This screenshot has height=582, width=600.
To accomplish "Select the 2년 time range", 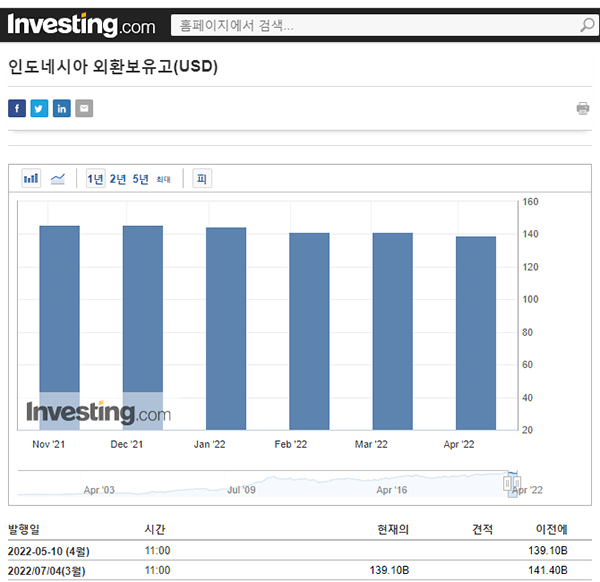I will point(118,179).
